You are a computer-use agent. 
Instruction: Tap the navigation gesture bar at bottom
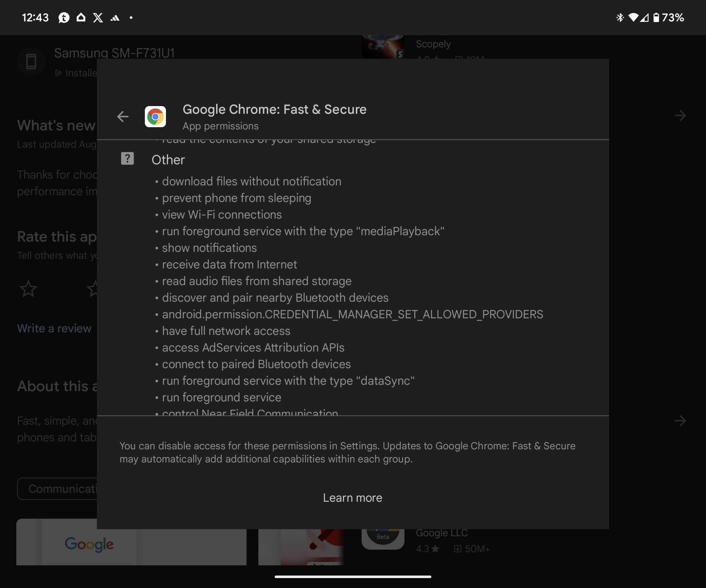pos(353,576)
